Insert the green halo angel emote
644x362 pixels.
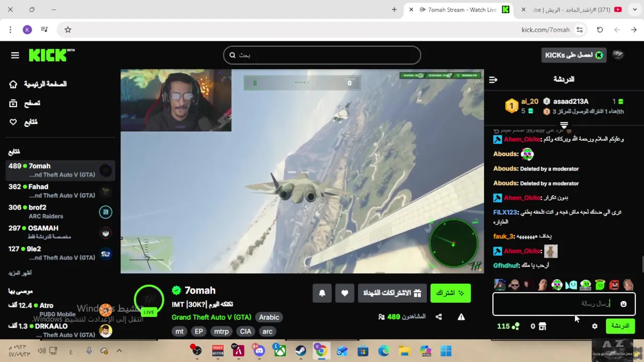tap(600, 285)
